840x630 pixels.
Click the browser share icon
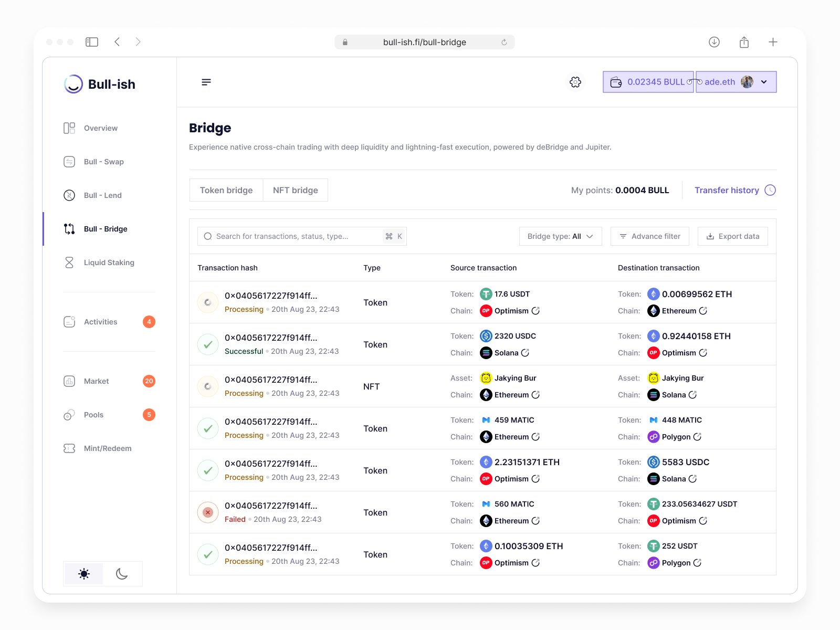[x=744, y=42]
